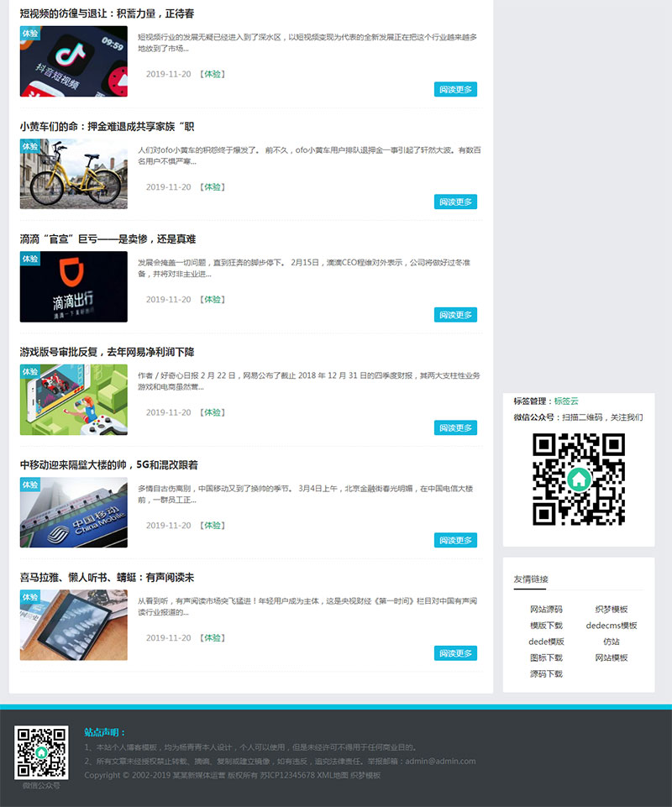Click 阅读更多 for the 小黄车 article

455,202
